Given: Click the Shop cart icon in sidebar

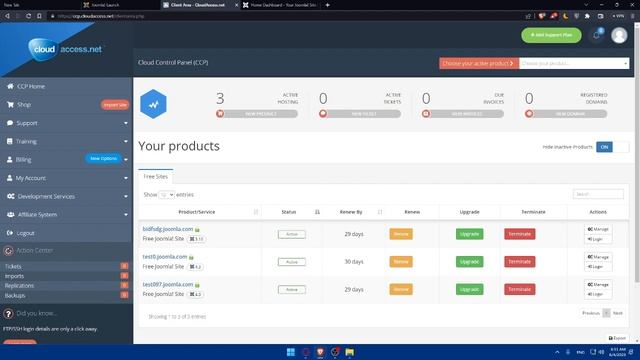Looking at the screenshot, I should 10,104.
